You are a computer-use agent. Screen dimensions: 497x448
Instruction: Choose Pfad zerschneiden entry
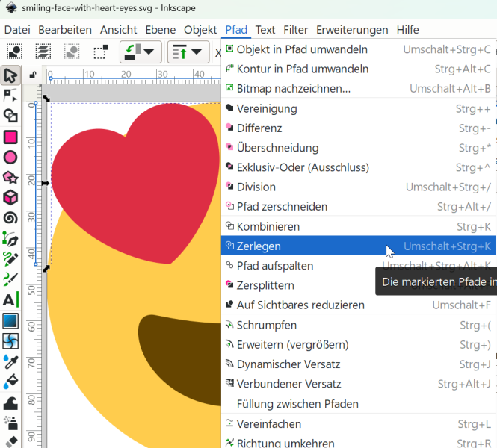click(358, 207)
